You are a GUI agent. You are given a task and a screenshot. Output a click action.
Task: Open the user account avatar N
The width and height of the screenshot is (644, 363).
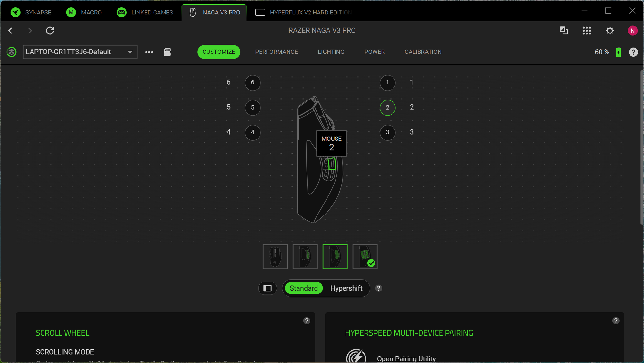click(632, 31)
